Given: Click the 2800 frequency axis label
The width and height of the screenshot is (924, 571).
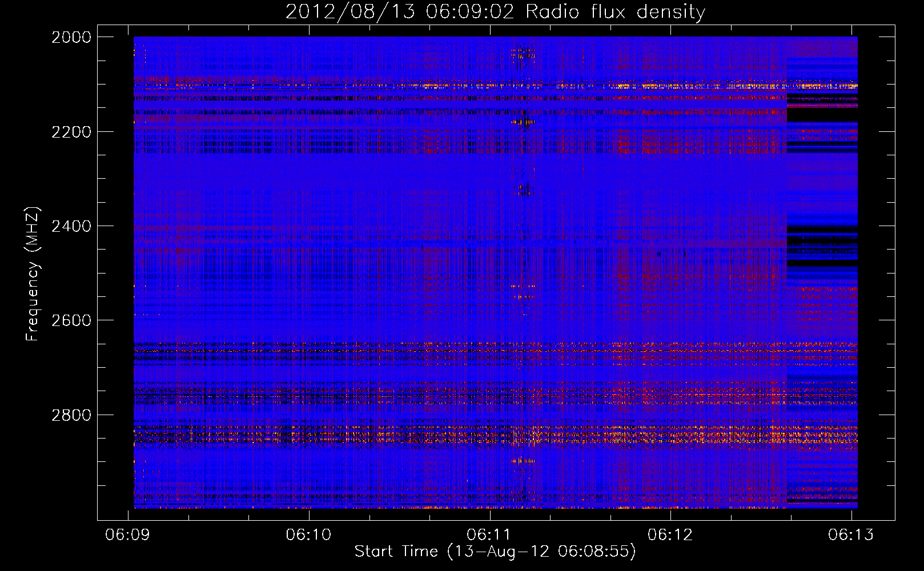Looking at the screenshot, I should (x=71, y=415).
